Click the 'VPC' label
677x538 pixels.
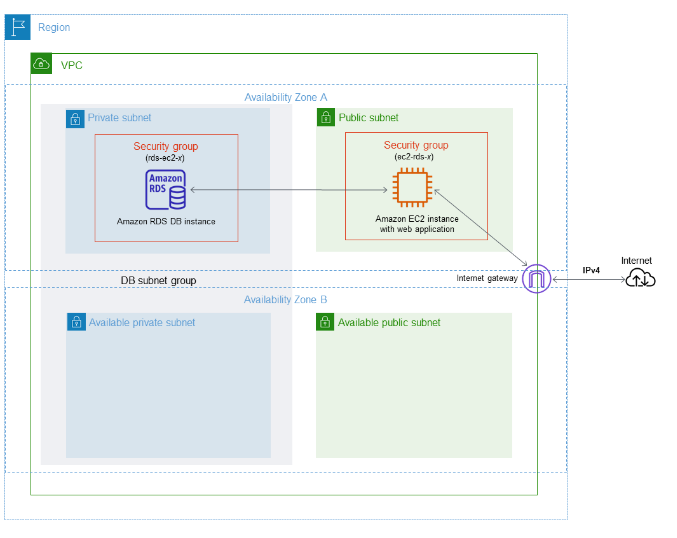(72, 65)
